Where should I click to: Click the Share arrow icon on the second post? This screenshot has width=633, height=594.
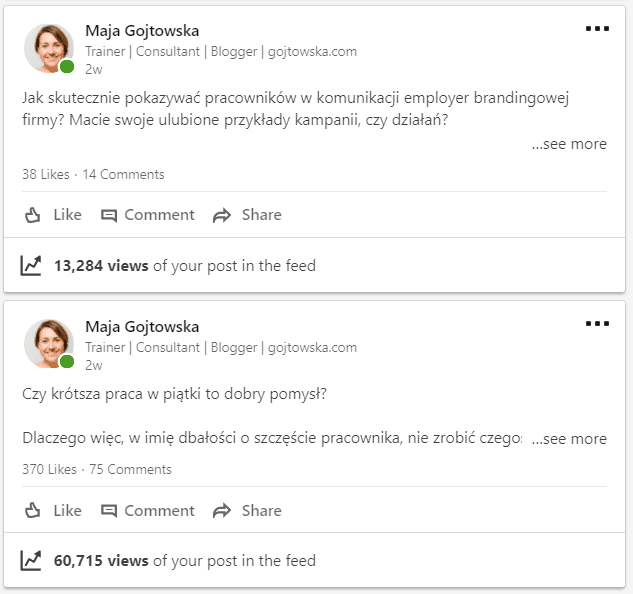tap(222, 511)
